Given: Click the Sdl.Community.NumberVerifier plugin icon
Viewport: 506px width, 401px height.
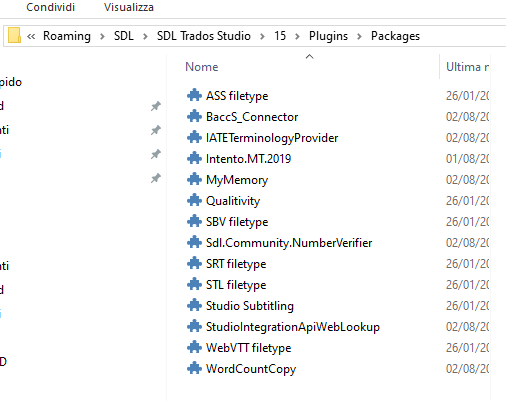Looking at the screenshot, I should 194,243.
